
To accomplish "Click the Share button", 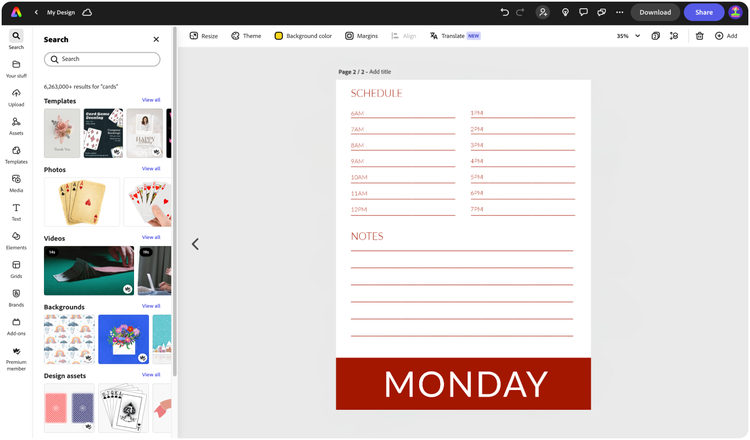I will (x=704, y=12).
